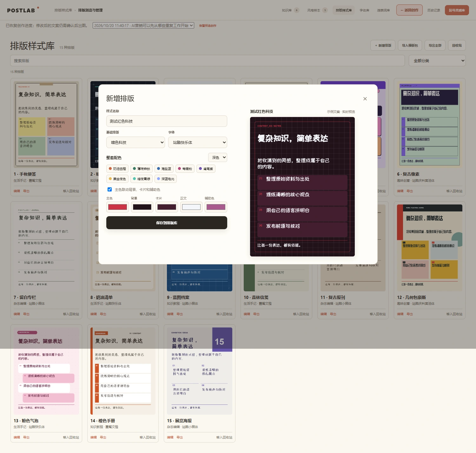Save the layout with 保存到排版库
476x453 pixels.
click(x=167, y=223)
